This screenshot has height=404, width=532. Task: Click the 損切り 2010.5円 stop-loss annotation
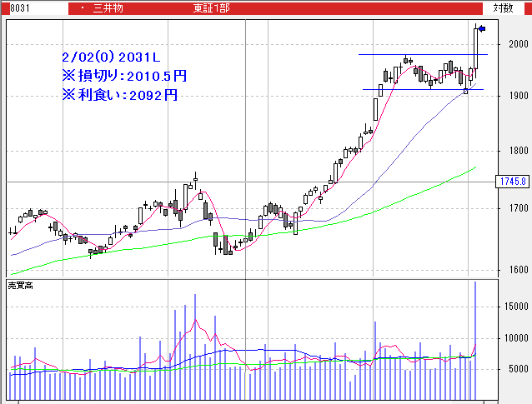tap(124, 76)
